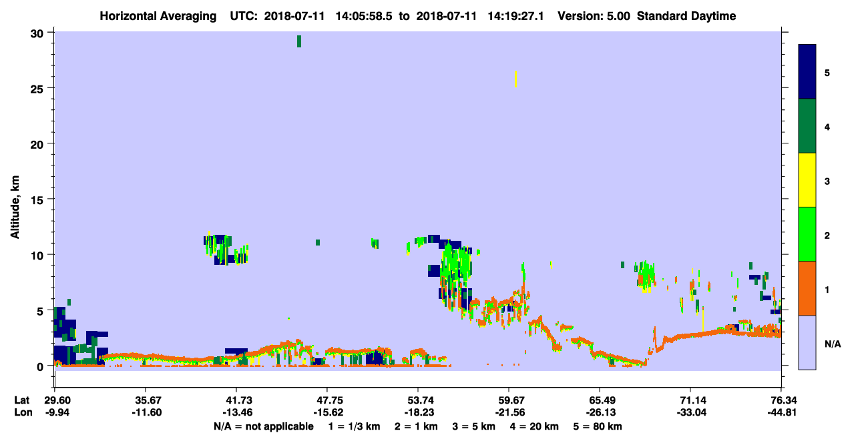Click the 'Version: 5.00' text in title
Viewport: 868px width, 445px height.
tap(594, 16)
